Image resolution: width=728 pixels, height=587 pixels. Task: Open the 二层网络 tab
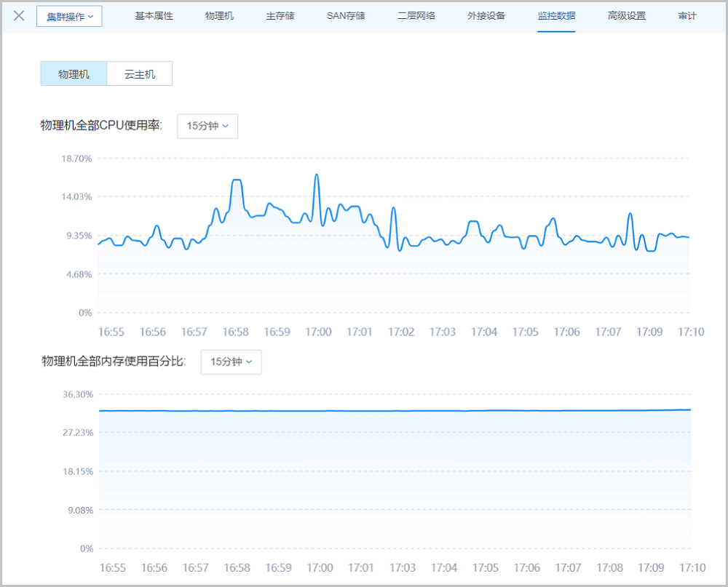416,16
